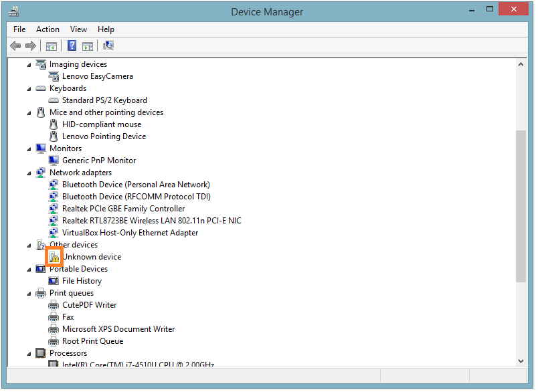Select Microsoft XPS Document Writer
Viewport: 538px width, 392px height.
(x=118, y=329)
